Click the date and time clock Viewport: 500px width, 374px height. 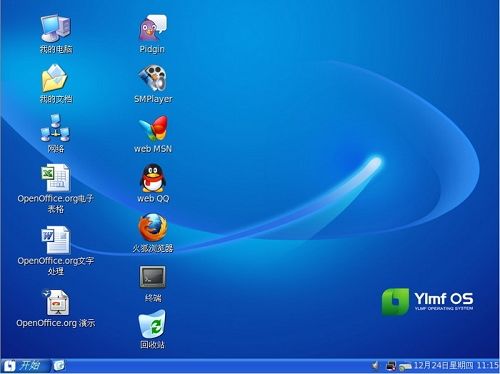point(456,366)
